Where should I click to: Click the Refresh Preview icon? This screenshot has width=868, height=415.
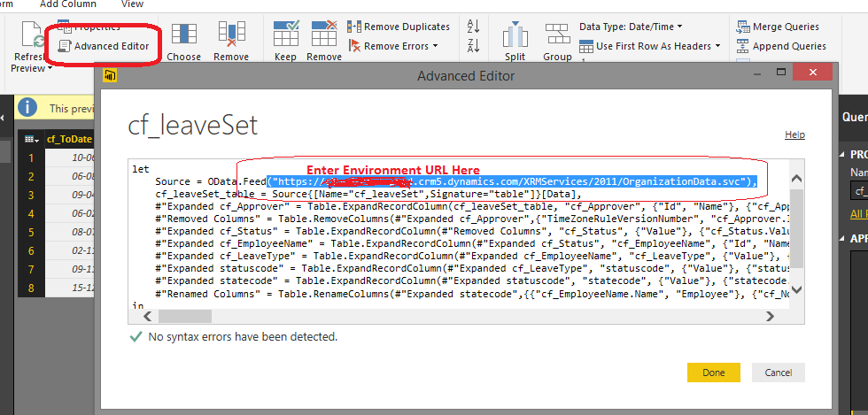pyautogui.click(x=33, y=35)
